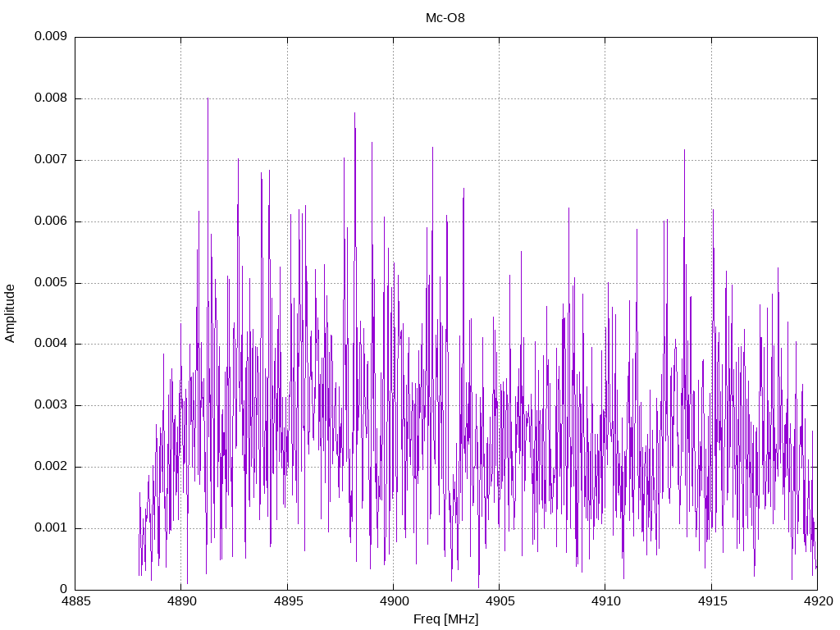Click the 0.001 y-axis tick label
This screenshot has width=840, height=630.
[51, 528]
